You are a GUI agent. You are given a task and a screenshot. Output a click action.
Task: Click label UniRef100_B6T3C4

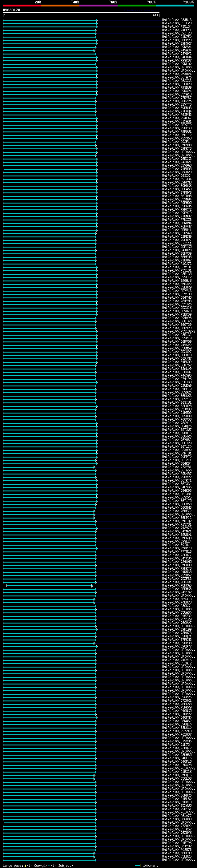click(177, 484)
